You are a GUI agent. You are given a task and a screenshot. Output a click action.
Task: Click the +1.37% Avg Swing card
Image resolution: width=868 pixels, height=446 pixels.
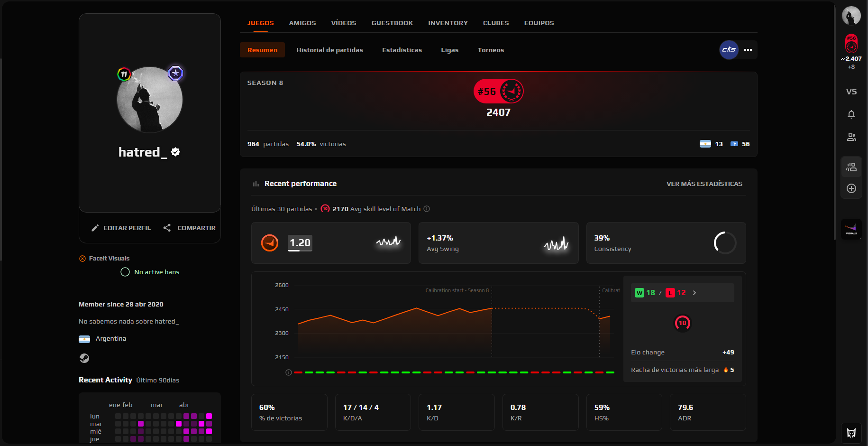pos(499,243)
